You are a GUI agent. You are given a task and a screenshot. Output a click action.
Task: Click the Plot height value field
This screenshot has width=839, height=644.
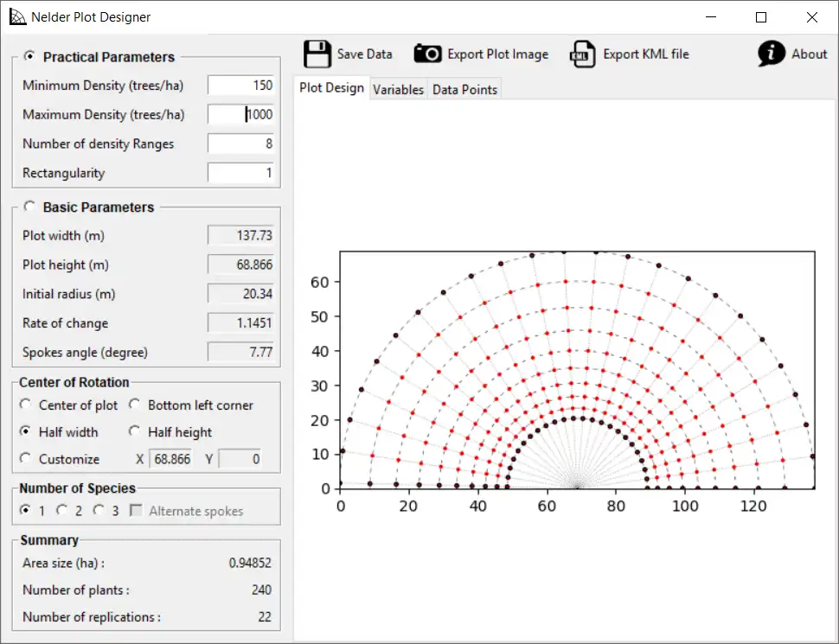pyautogui.click(x=240, y=265)
